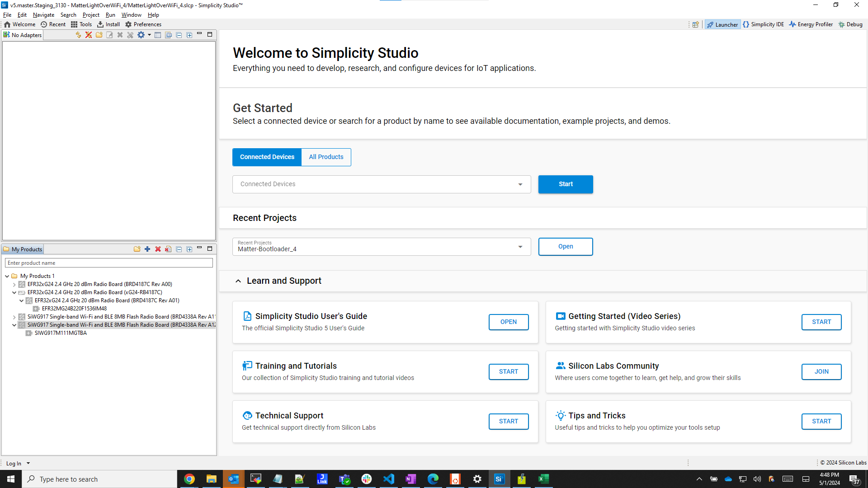Open the File menu
The height and width of the screenshot is (488, 868).
click(7, 15)
